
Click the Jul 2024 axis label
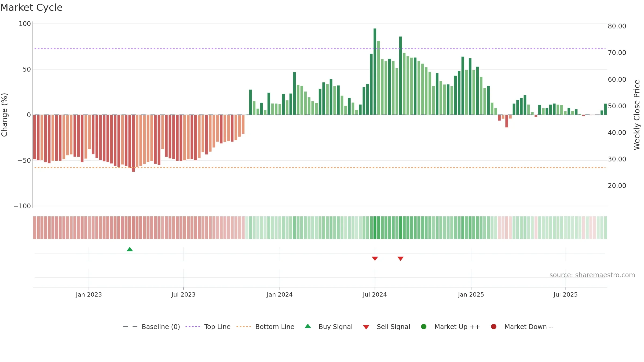[x=375, y=295]
